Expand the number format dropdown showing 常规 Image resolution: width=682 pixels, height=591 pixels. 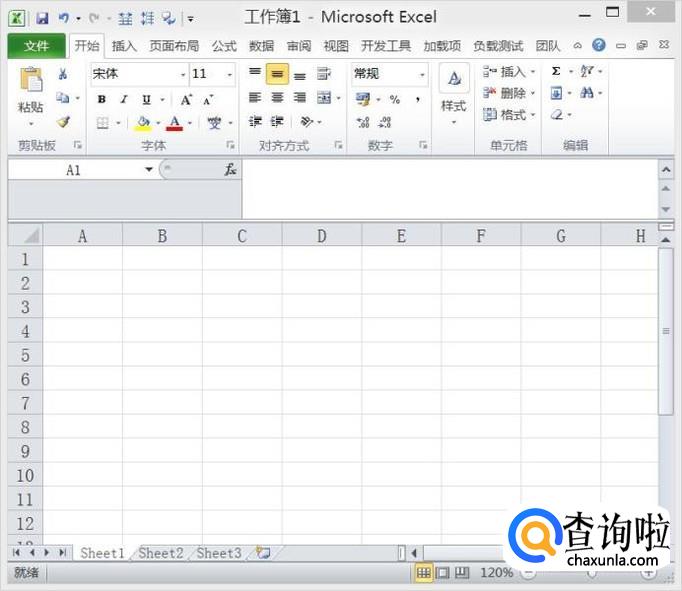(x=422, y=74)
